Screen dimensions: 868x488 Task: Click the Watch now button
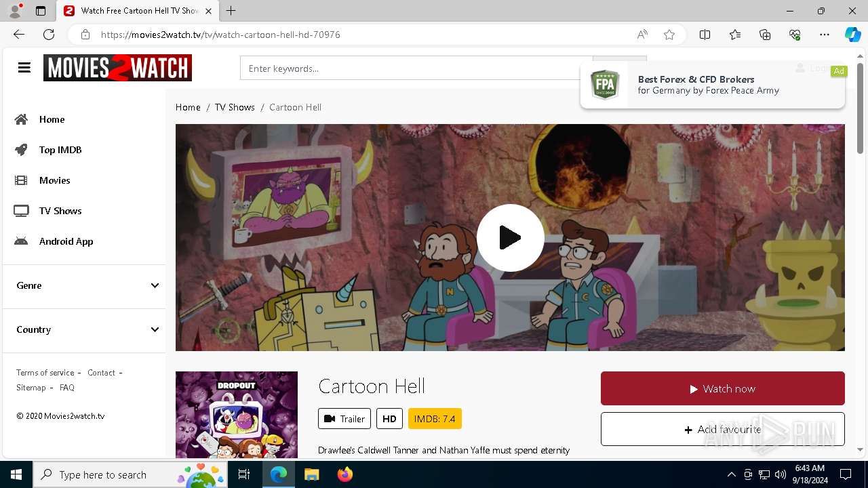[x=722, y=388]
